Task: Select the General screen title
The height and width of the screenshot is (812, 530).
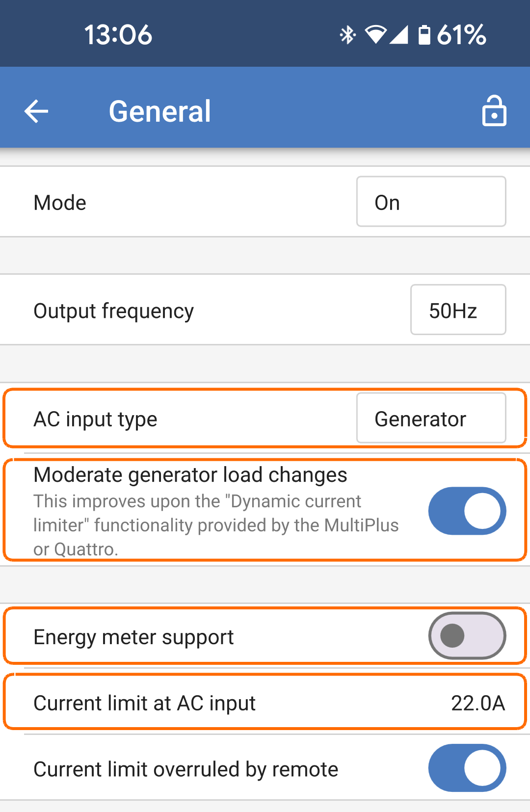Action: point(160,110)
